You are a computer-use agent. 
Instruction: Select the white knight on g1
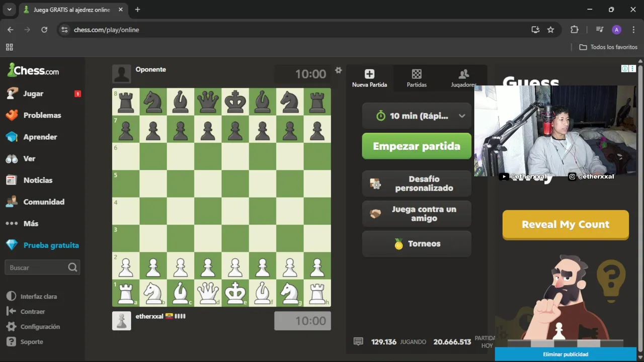pos(290,293)
